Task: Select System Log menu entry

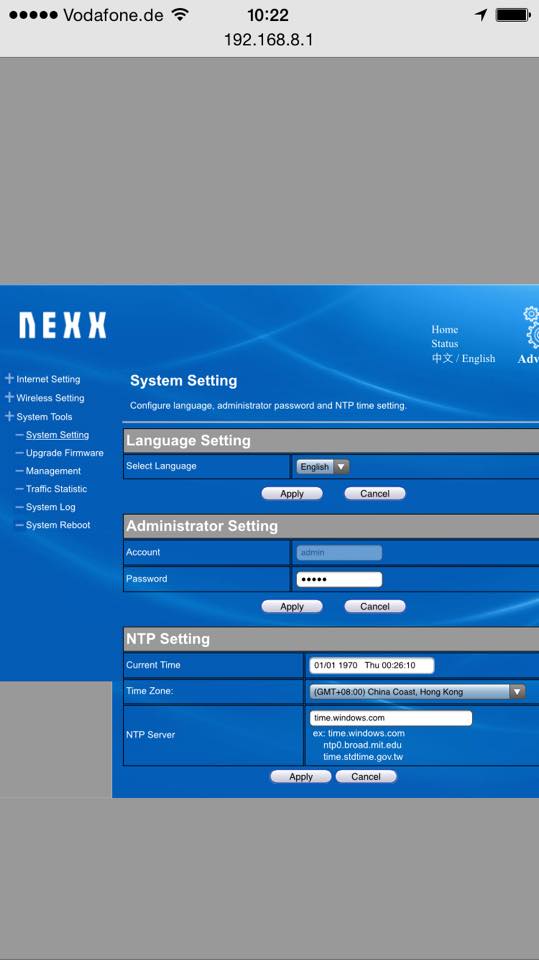Action: coord(50,507)
